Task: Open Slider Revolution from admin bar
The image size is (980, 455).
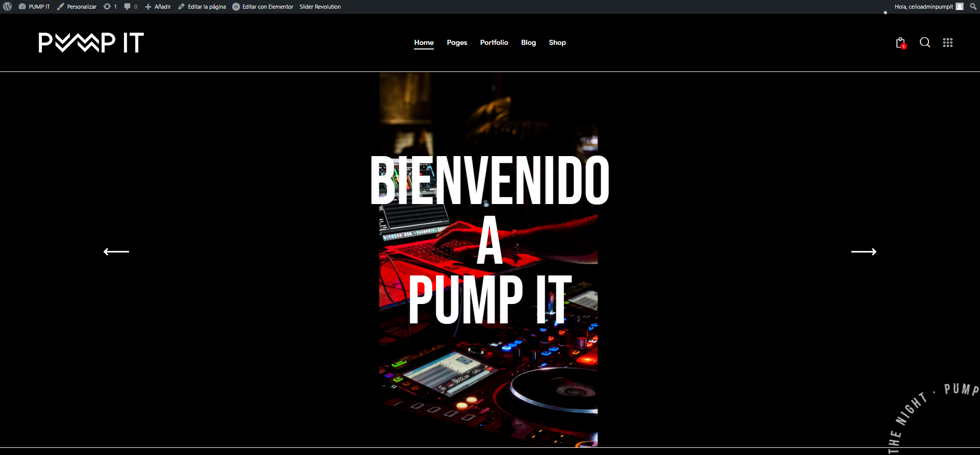Action: pos(320,7)
